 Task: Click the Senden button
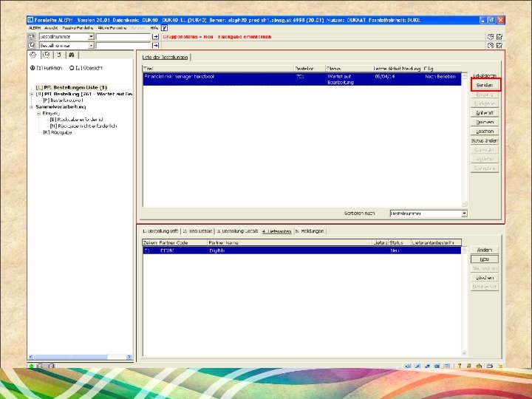pos(485,85)
